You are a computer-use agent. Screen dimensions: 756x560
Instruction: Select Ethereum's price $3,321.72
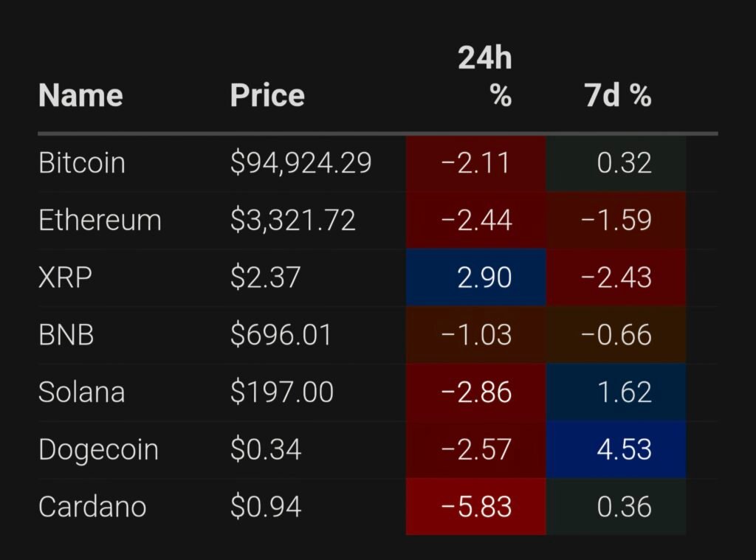292,221
